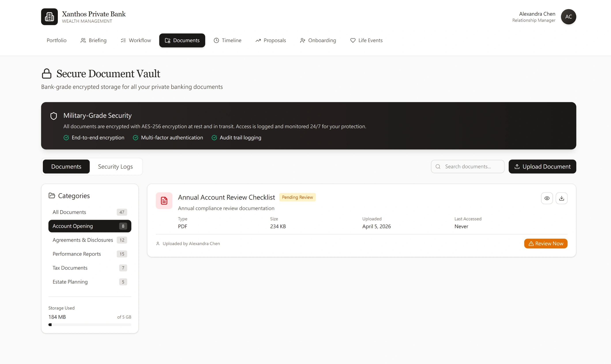Click the Xanthos Private Bank logo icon

[49, 17]
